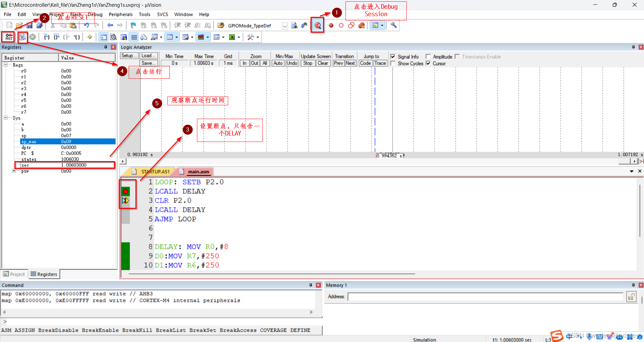This screenshot has width=644, height=342.
Task: Pin the Logic Analyzer panel
Action: pyautogui.click(x=633, y=47)
